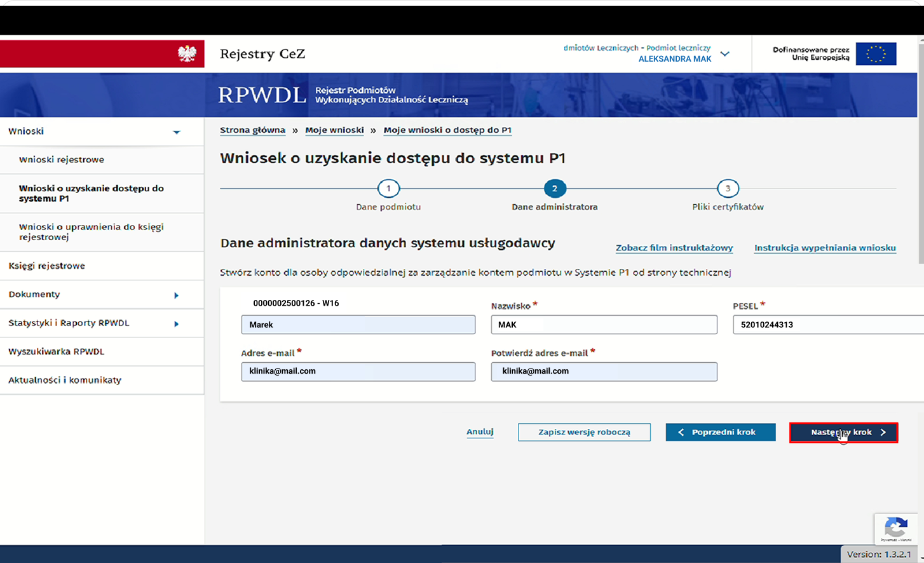Viewport: 924px width, 563px height.
Task: Click the Strona główna breadcrumb
Action: click(252, 130)
